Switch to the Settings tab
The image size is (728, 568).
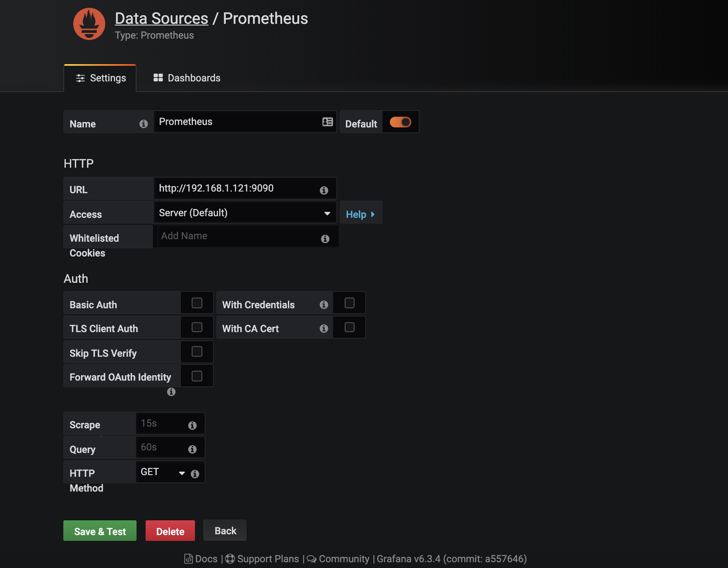100,78
